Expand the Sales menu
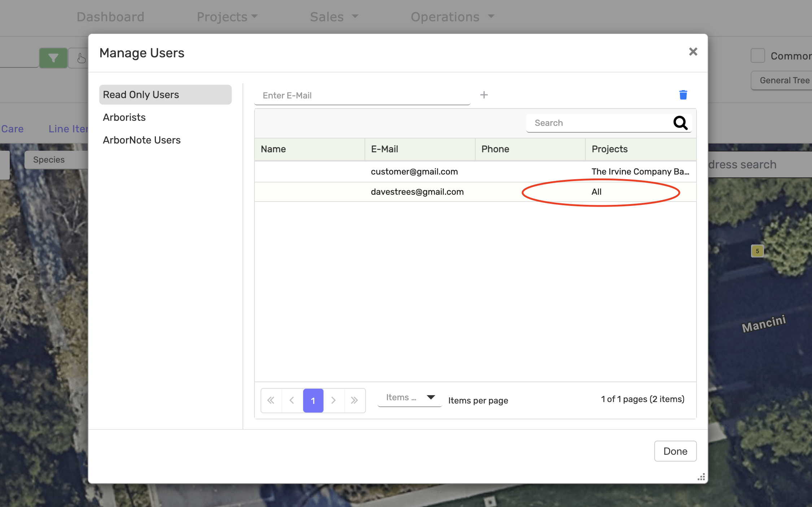This screenshot has width=812, height=507. [x=334, y=17]
